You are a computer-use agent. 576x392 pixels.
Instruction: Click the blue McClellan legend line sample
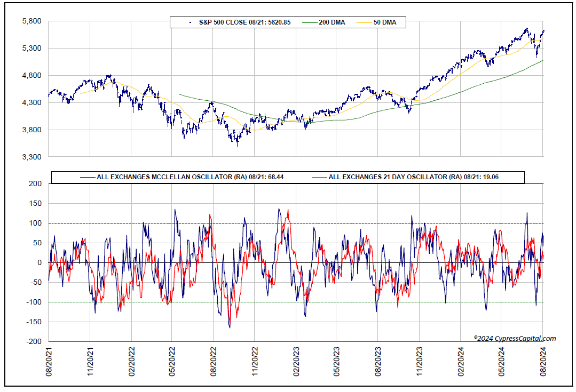point(88,177)
